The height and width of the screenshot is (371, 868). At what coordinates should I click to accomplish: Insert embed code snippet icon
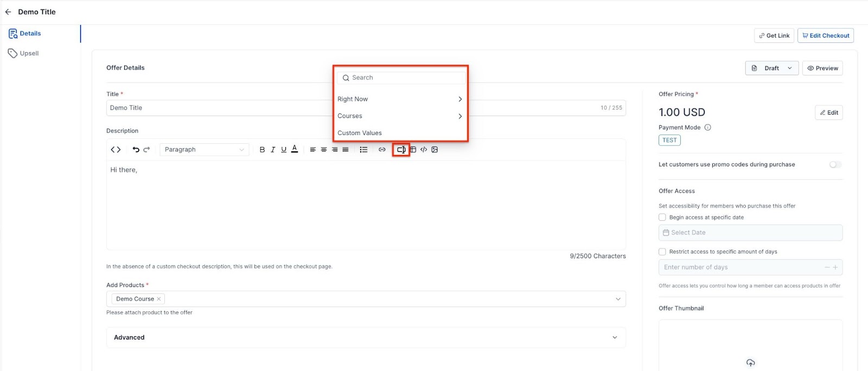click(424, 150)
